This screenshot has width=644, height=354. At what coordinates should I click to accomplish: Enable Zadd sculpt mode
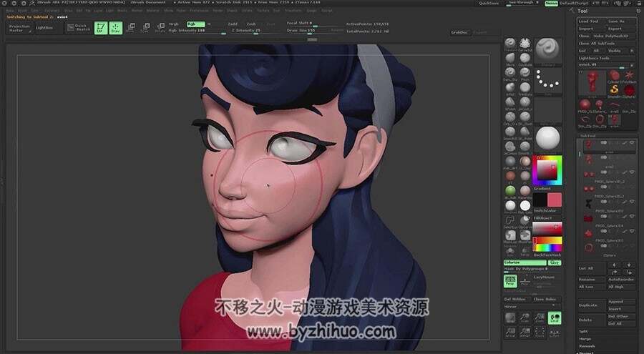(x=233, y=24)
